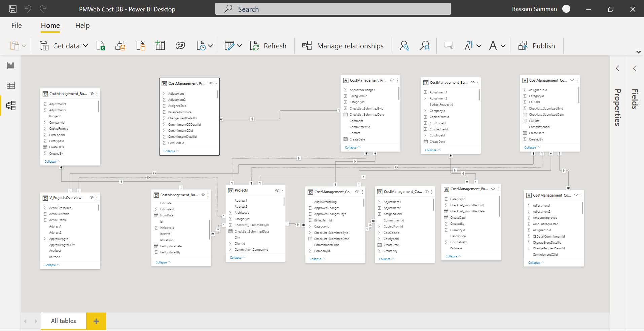Collapse the ribbon with the chevron
644x331 pixels.
pos(638,52)
